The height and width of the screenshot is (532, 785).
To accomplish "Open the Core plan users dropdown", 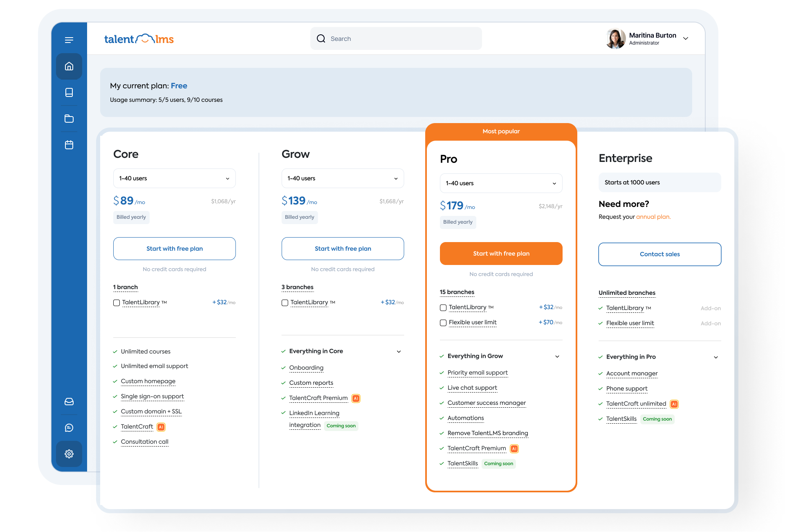I will coord(175,178).
